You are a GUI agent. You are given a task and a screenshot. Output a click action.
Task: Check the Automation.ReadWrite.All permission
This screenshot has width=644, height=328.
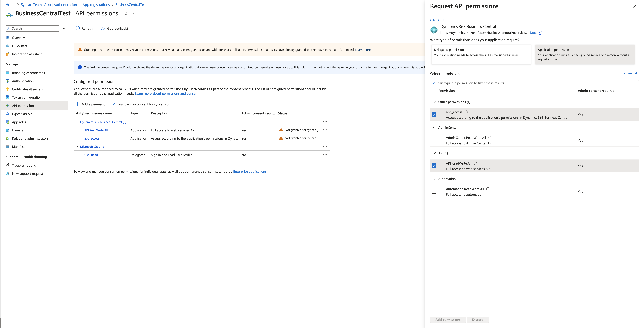point(434,191)
